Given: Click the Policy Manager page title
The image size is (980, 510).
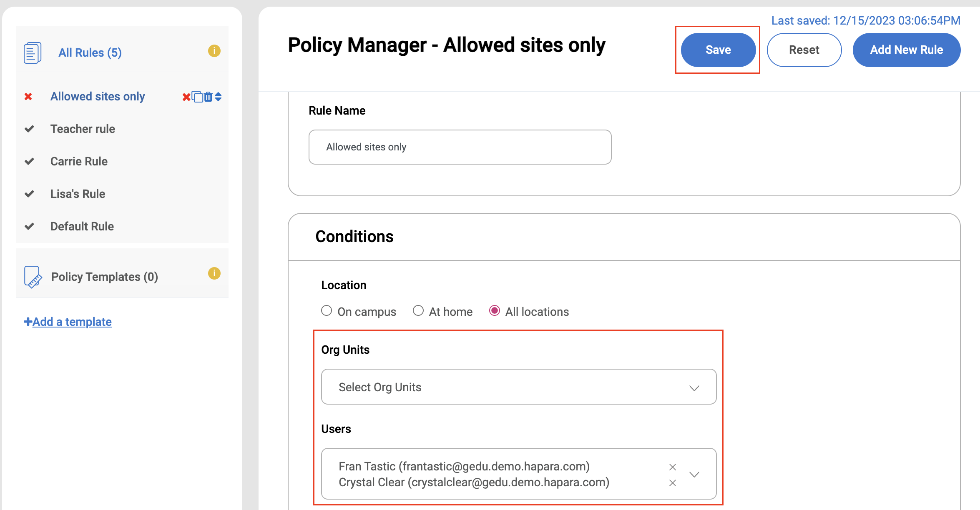Looking at the screenshot, I should [x=447, y=45].
